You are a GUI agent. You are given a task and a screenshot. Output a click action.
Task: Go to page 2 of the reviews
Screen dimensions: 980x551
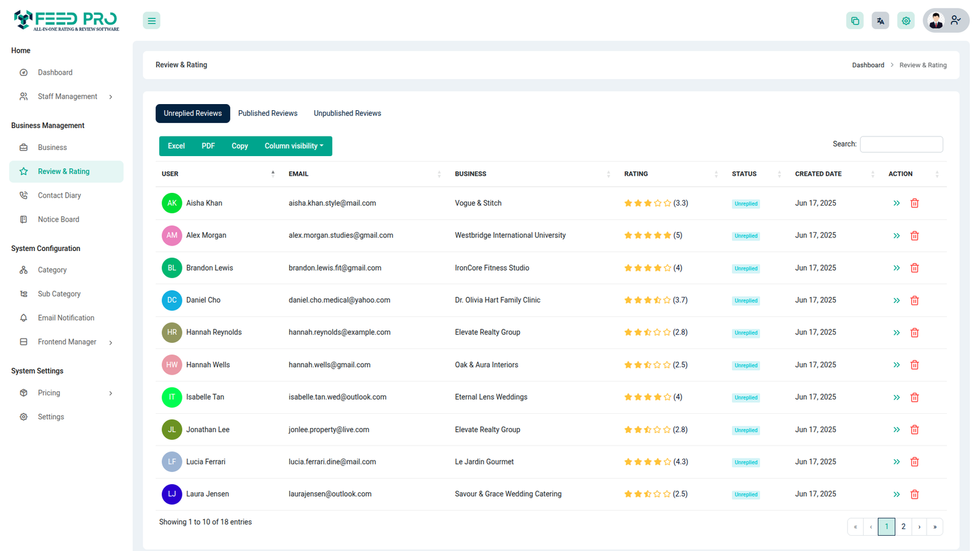click(903, 527)
